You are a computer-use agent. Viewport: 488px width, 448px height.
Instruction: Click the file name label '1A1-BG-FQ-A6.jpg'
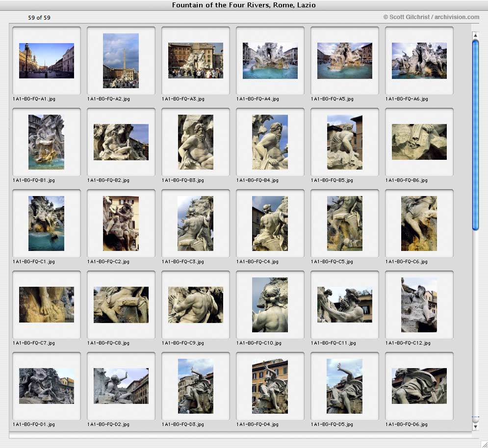point(407,99)
